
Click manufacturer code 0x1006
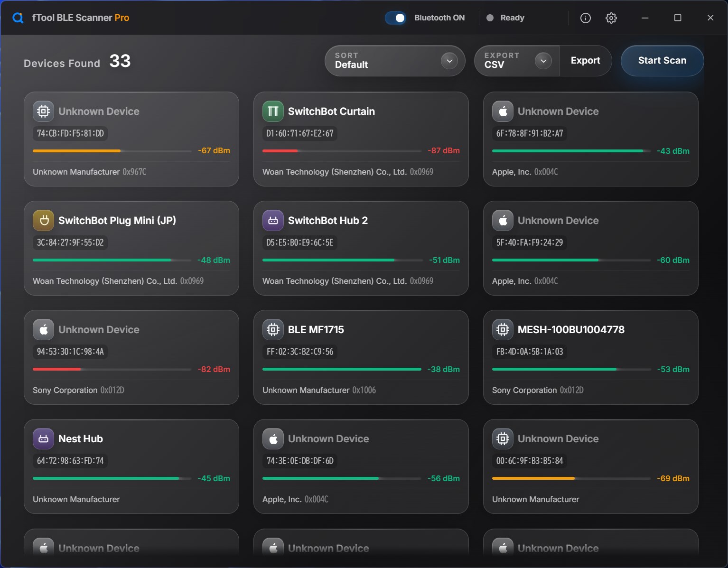coord(364,390)
